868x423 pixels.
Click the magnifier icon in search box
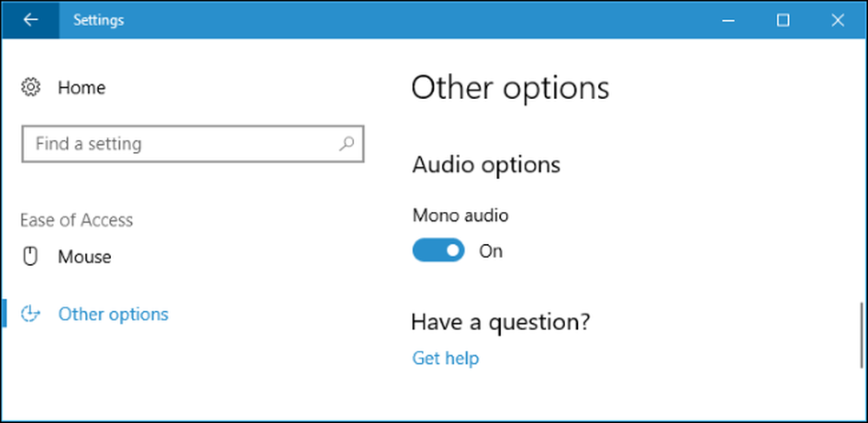pos(346,144)
